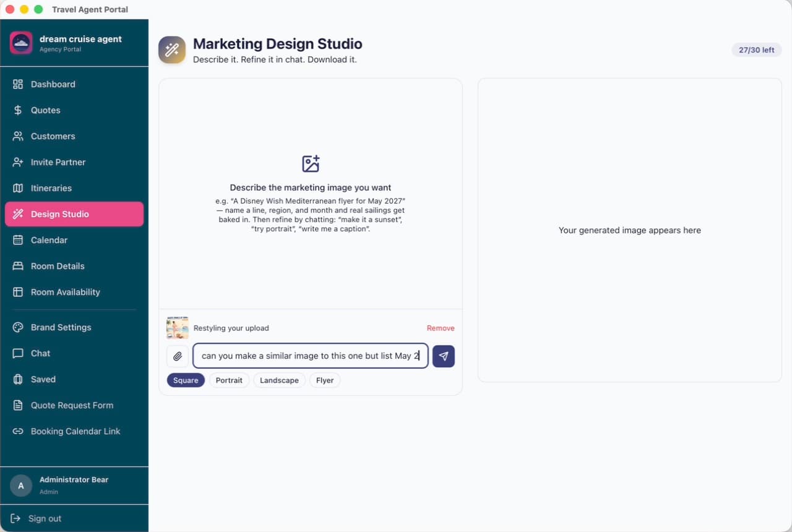Click the Room Availability table icon
Image resolution: width=792 pixels, height=532 pixels.
(x=18, y=292)
